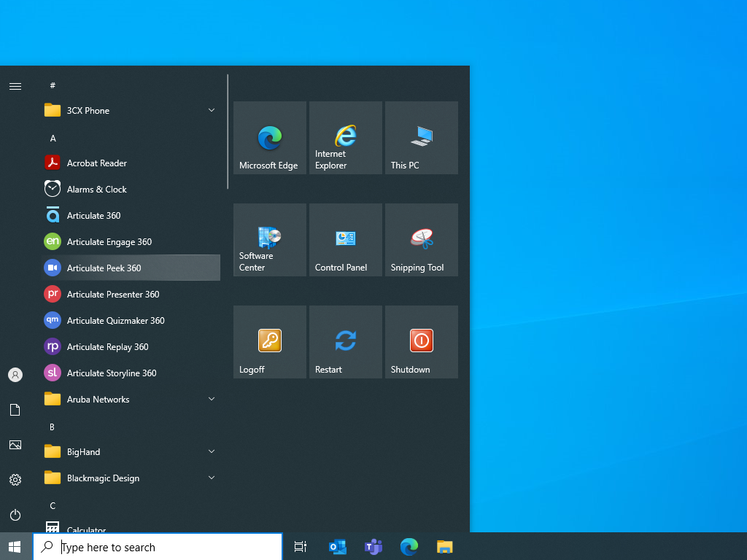Image resolution: width=747 pixels, height=560 pixels.
Task: Launch Articulate Replay 360
Action: point(131,346)
